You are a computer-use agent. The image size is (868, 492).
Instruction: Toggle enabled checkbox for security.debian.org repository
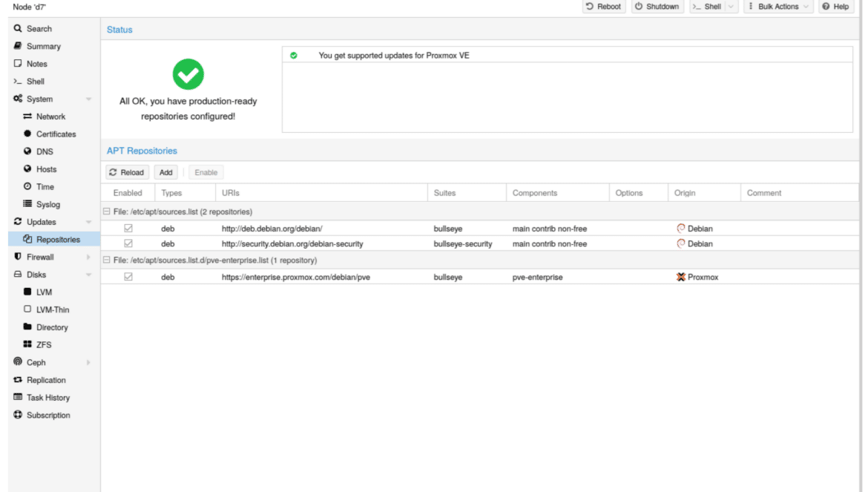pos(128,243)
